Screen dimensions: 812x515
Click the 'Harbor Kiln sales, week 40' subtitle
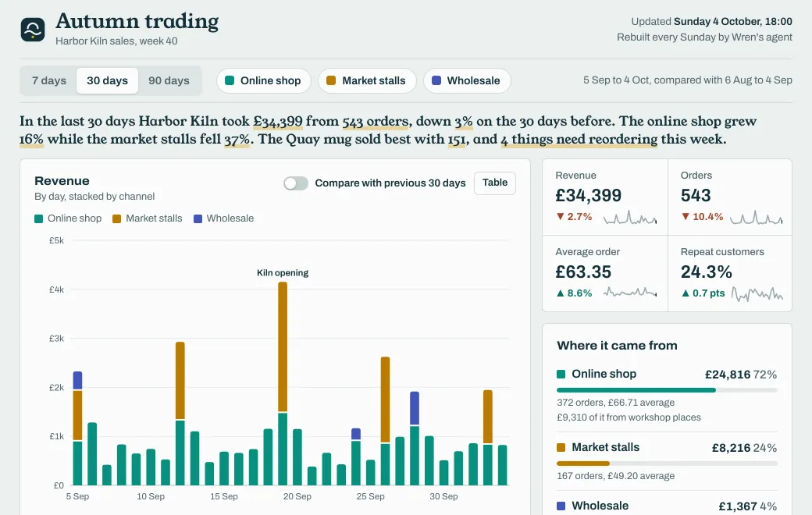[x=116, y=41]
